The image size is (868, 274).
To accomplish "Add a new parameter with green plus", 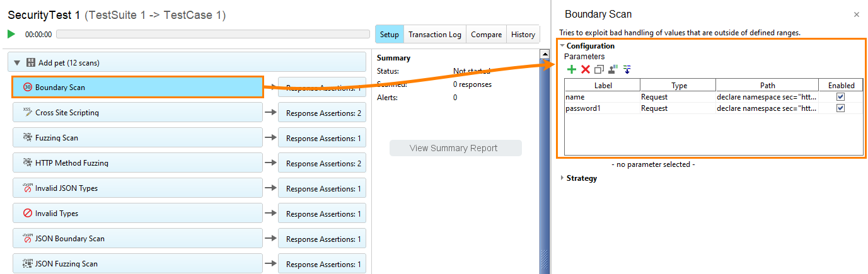I will pos(572,69).
